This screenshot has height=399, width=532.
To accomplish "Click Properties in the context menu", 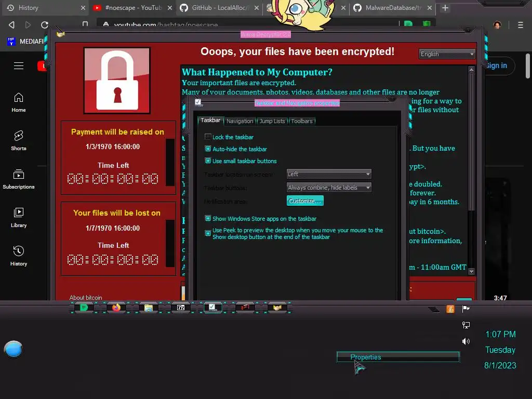I will (x=397, y=357).
